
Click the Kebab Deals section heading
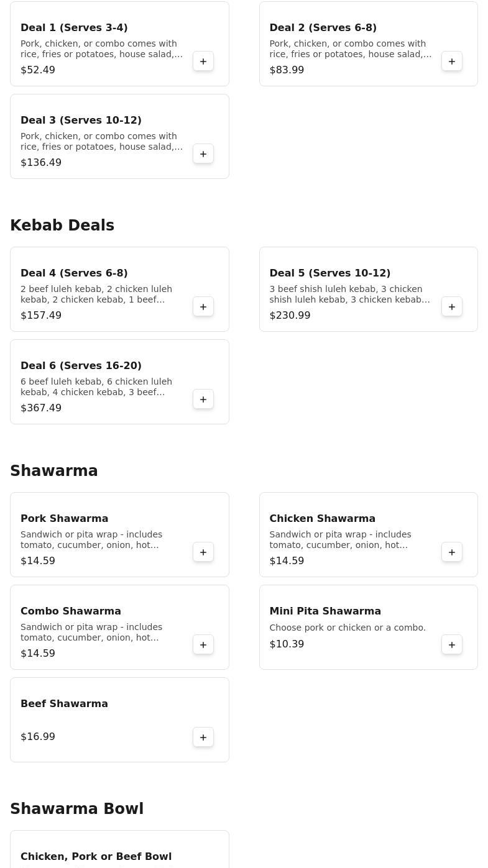point(62,226)
